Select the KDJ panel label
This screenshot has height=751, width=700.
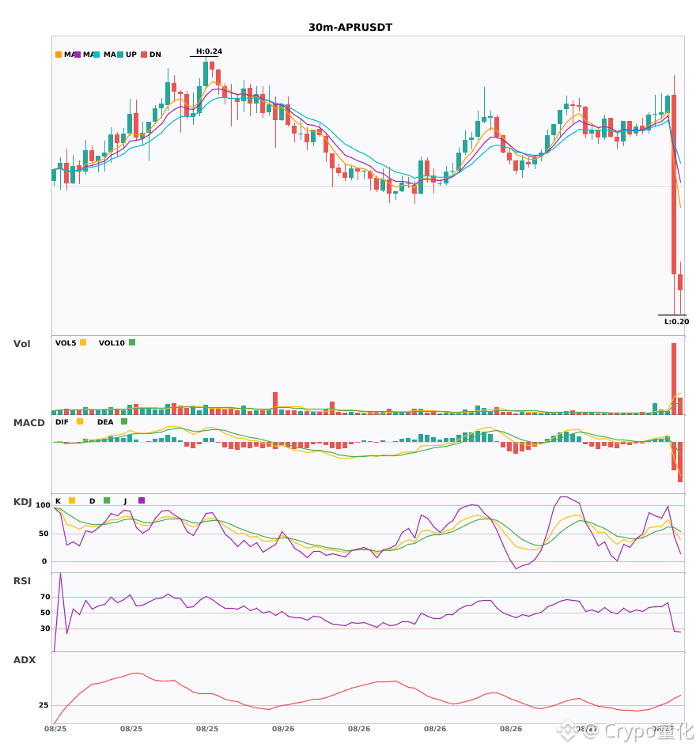(22, 502)
